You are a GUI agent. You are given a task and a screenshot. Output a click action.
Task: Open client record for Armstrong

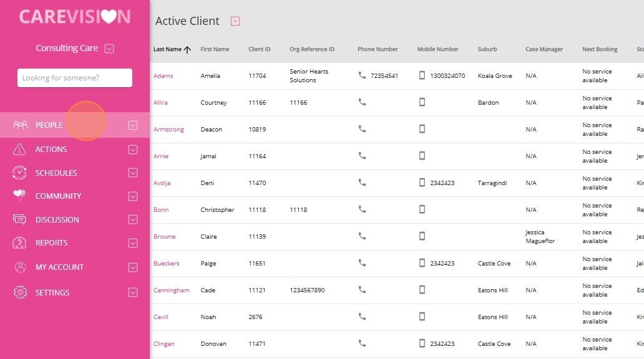point(168,129)
